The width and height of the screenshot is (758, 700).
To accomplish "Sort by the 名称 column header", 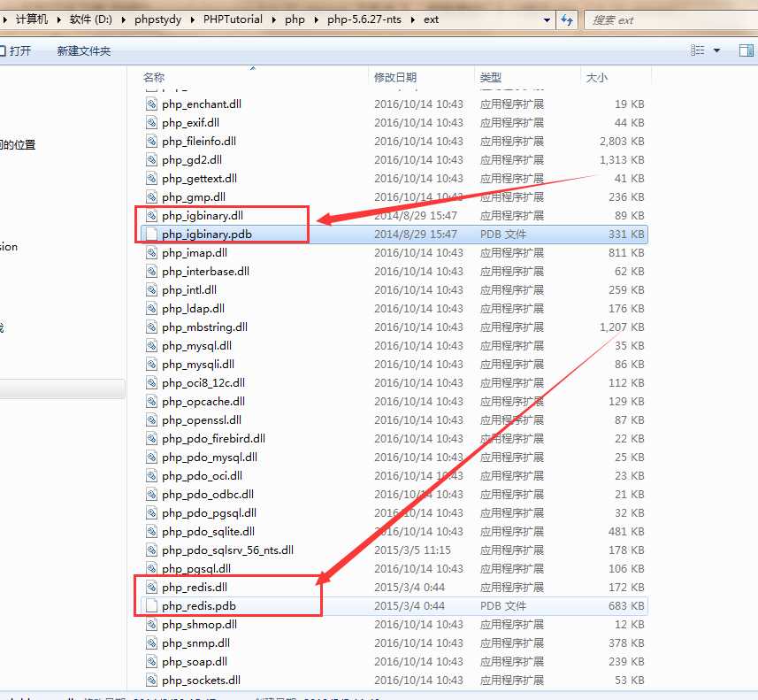I will pyautogui.click(x=154, y=77).
